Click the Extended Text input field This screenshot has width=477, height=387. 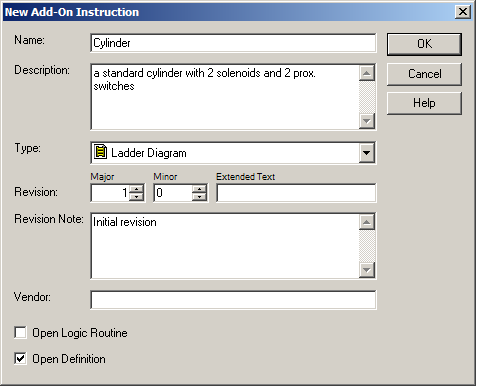296,193
